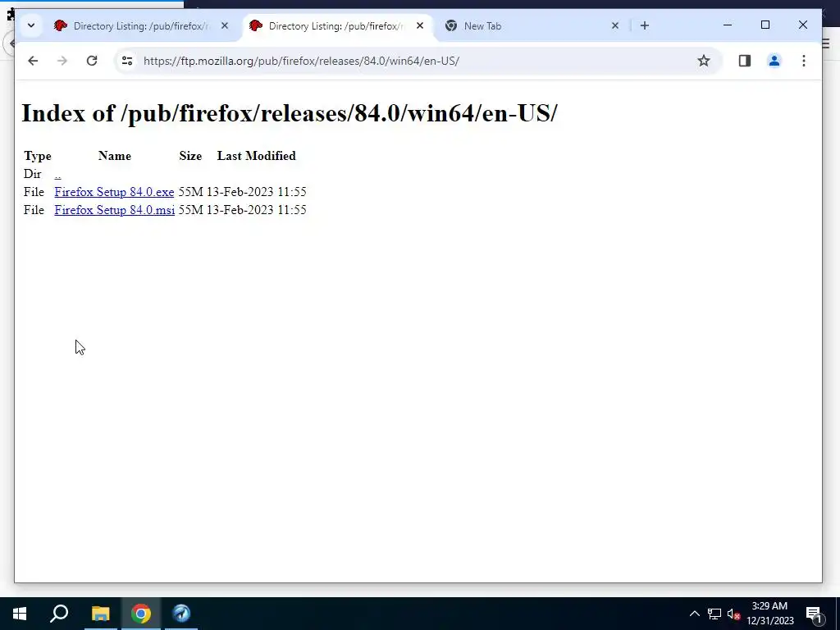Screen dimensions: 840x630
Task: Download Firefox Setup 84.0.msi
Action: (x=114, y=210)
